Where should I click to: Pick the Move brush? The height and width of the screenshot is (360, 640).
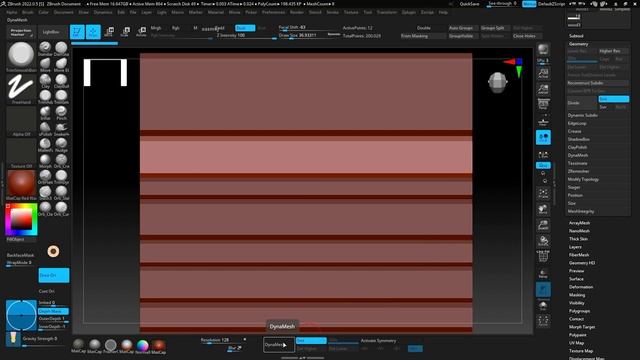click(x=45, y=64)
